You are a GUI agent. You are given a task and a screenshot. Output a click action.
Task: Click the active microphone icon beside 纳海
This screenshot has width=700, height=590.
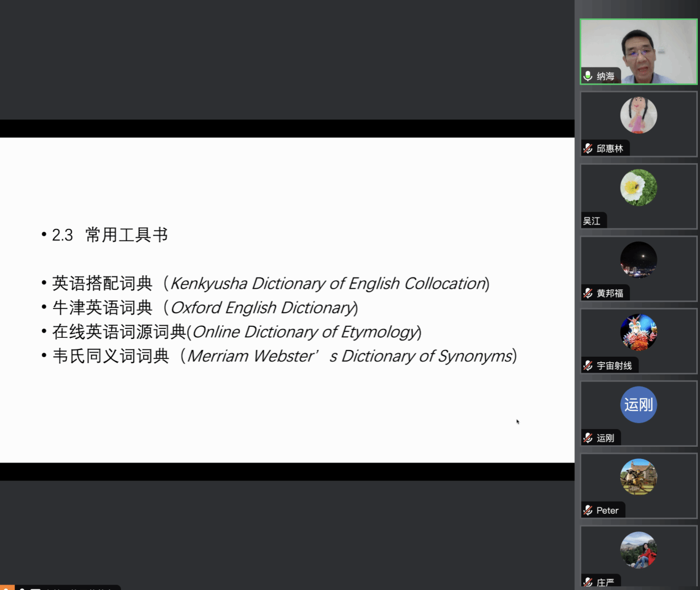click(588, 76)
